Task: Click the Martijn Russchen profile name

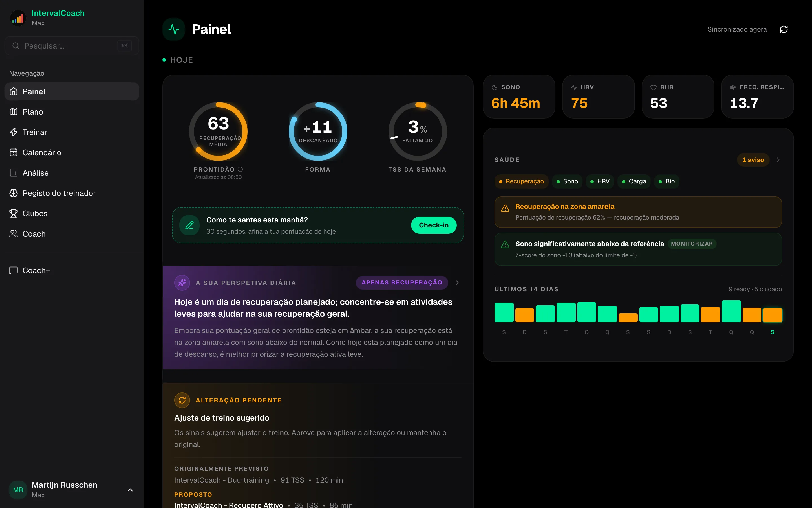Action: (x=64, y=485)
